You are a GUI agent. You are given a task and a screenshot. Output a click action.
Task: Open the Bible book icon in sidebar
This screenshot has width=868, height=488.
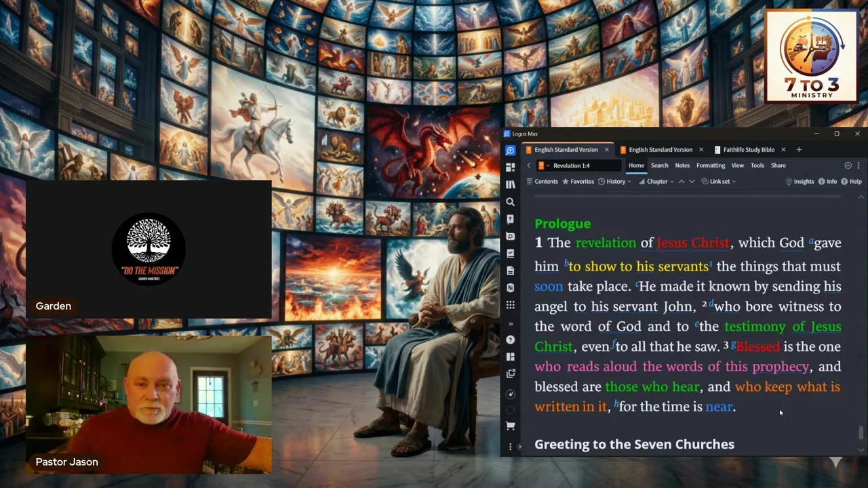tap(510, 219)
